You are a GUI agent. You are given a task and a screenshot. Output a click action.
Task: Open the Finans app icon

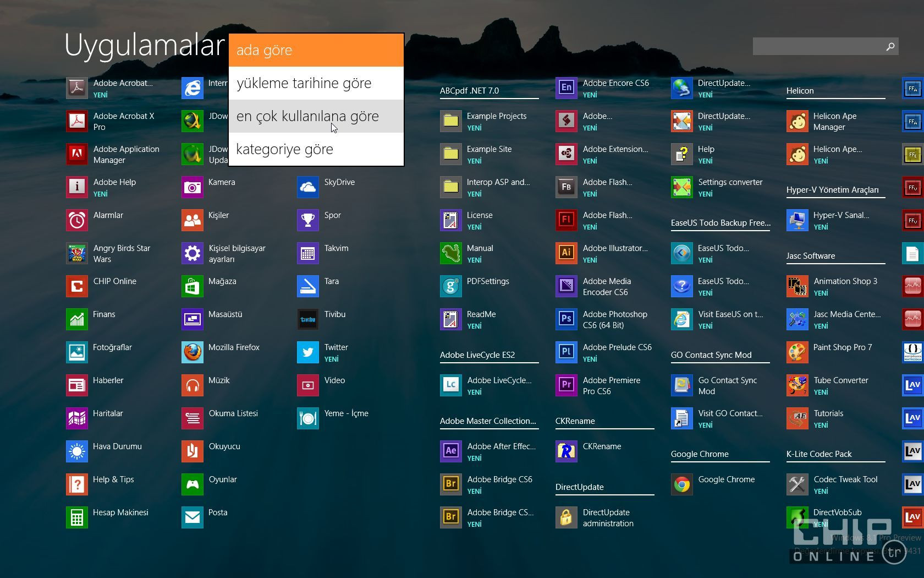[77, 319]
